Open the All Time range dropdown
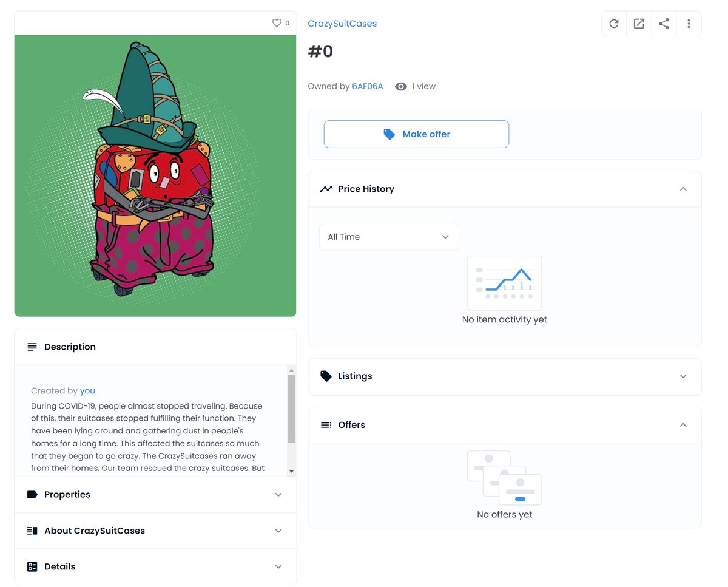The height and width of the screenshot is (587, 728). pos(389,237)
